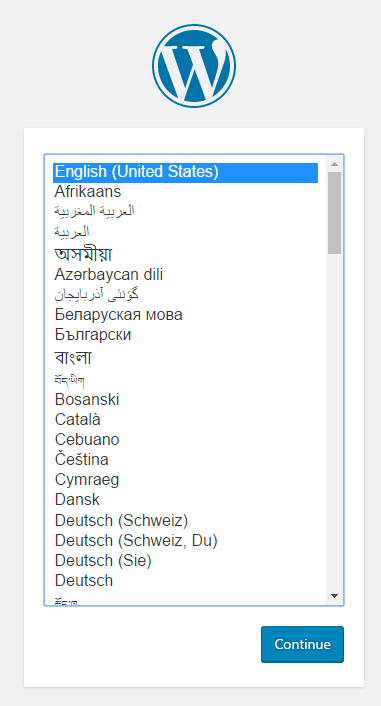Pick Deutsch (Schweiz, Du) language
The height and width of the screenshot is (706, 381).
coord(186,540)
